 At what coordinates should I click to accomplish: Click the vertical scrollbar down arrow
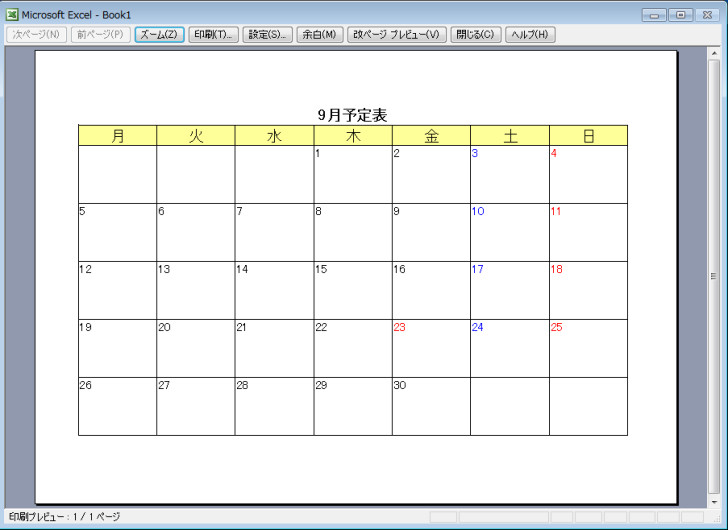(714, 501)
